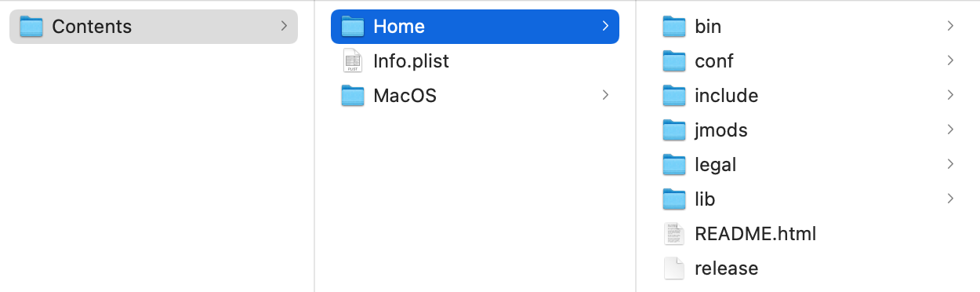
Task: Click the include folder icon
Action: (674, 96)
